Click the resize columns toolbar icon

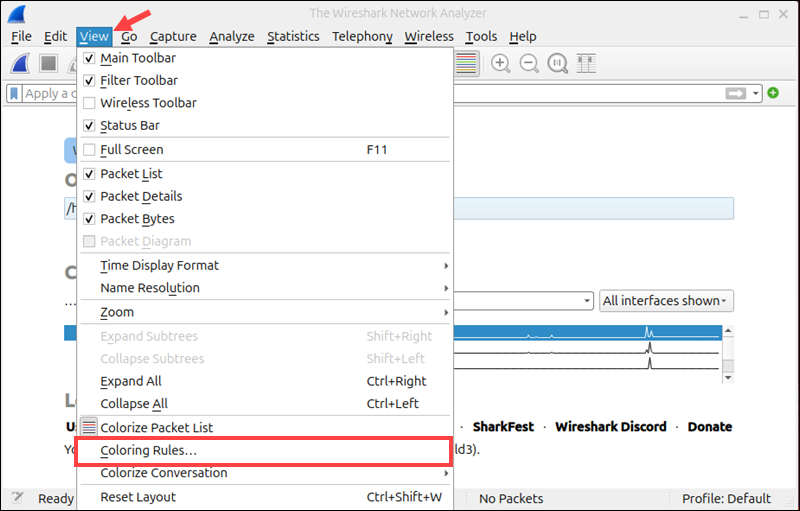(x=586, y=64)
